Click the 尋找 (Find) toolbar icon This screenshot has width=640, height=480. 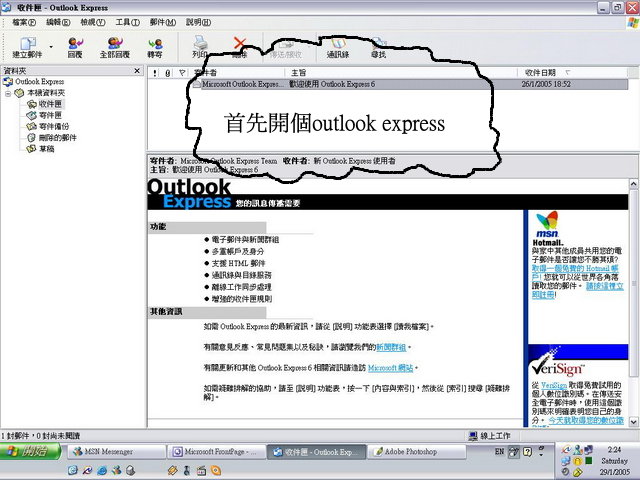tap(380, 46)
